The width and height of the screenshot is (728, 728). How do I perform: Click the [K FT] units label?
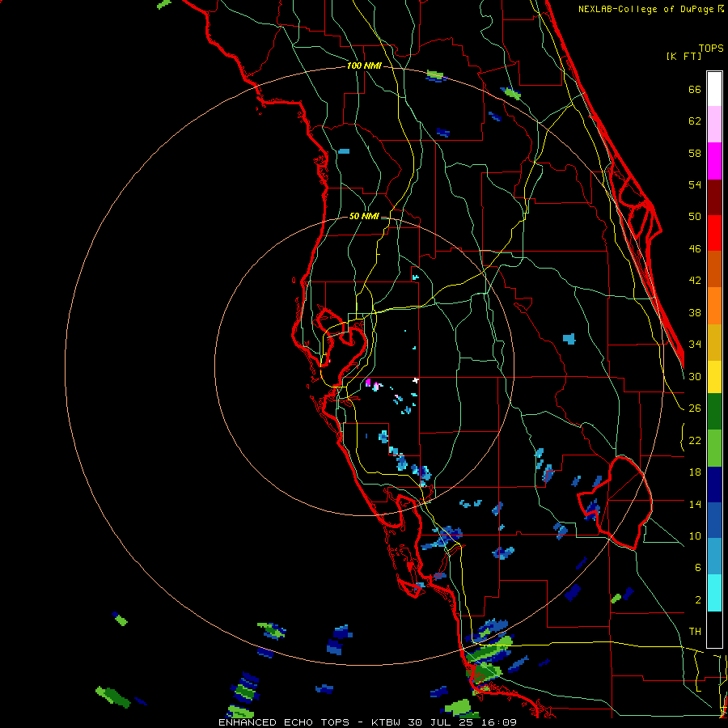pyautogui.click(x=684, y=56)
